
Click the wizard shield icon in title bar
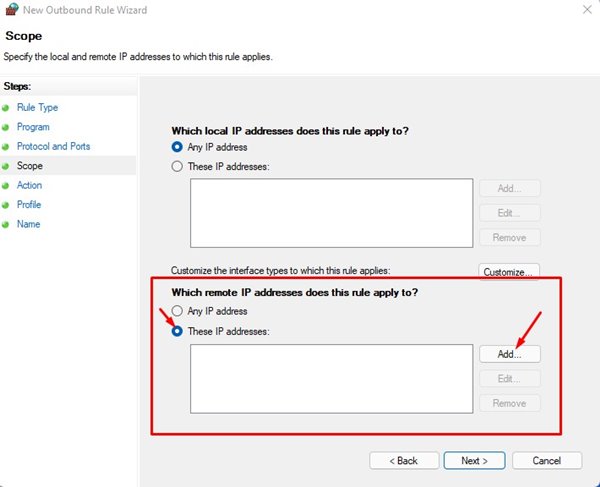(12, 9)
